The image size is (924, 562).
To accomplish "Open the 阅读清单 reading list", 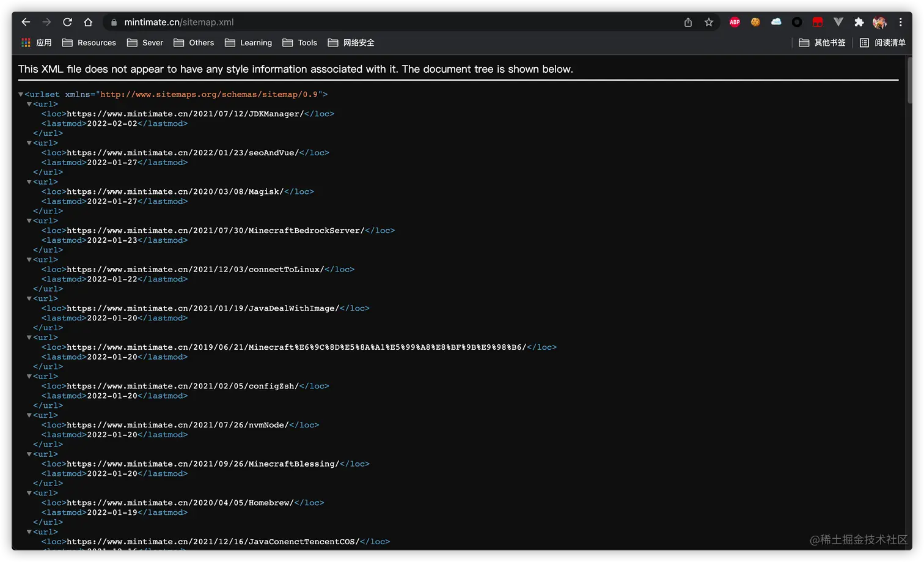I will (882, 43).
